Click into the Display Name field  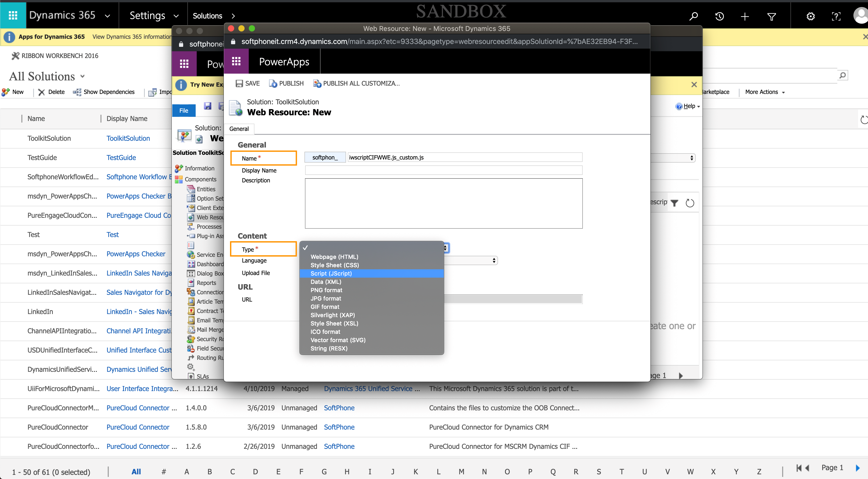tap(443, 170)
